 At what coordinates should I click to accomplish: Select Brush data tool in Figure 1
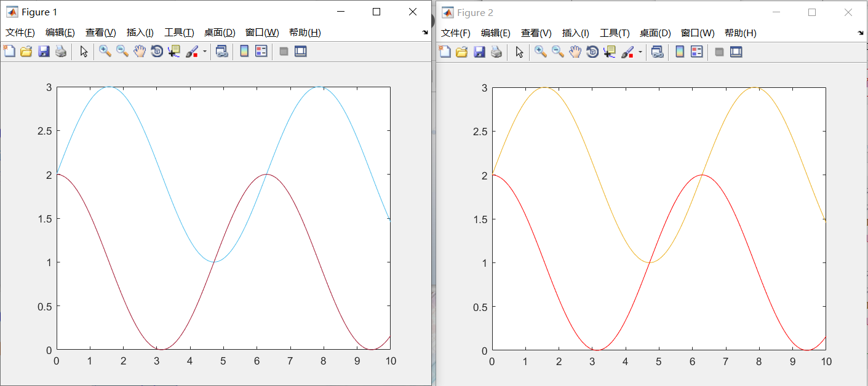[193, 52]
